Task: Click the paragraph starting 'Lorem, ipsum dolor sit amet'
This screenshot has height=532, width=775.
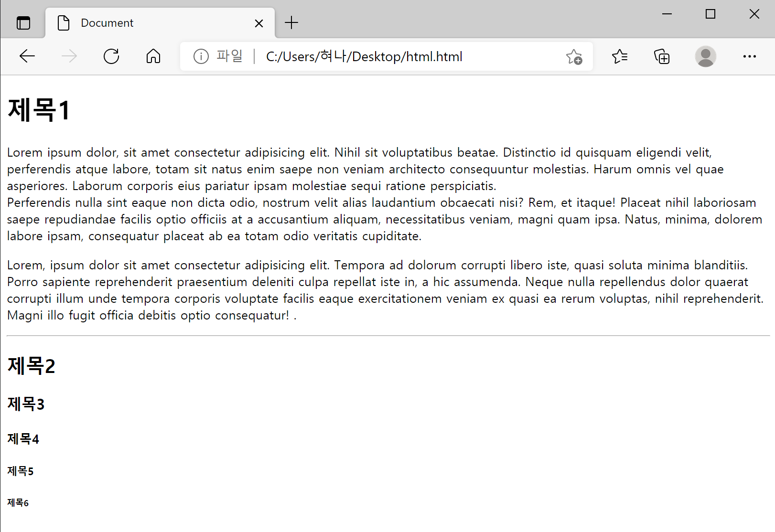Action: click(386, 290)
